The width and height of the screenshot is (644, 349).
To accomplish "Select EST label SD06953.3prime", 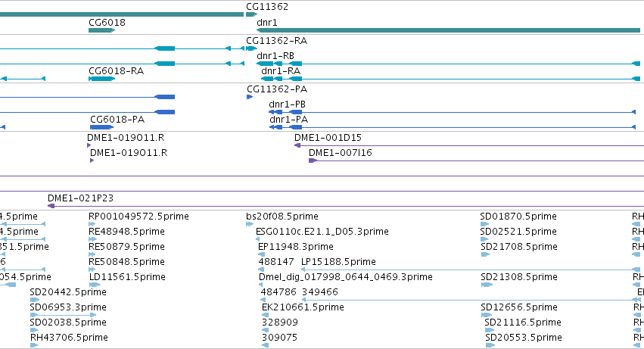I will pos(68,307).
